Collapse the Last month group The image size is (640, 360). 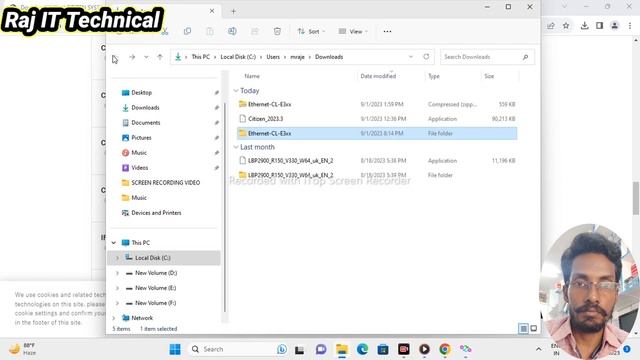click(x=236, y=147)
